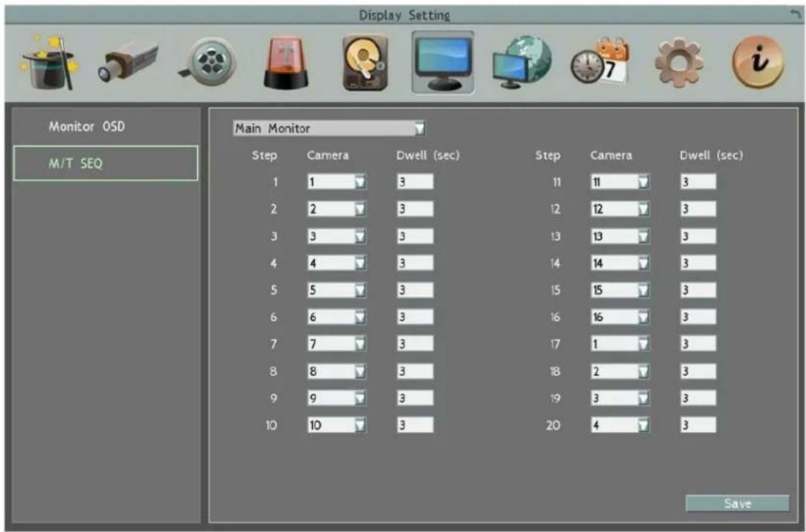
Task: Click dwell seconds field for step 1
Action: (415, 182)
